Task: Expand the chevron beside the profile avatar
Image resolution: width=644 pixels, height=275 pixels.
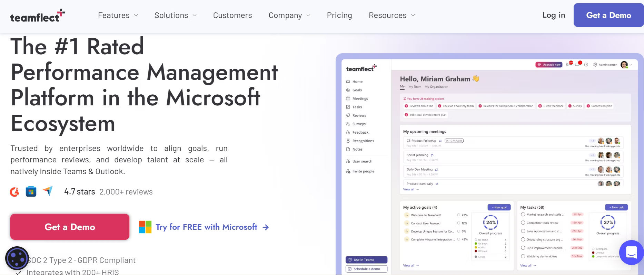Action: pyautogui.click(x=631, y=65)
